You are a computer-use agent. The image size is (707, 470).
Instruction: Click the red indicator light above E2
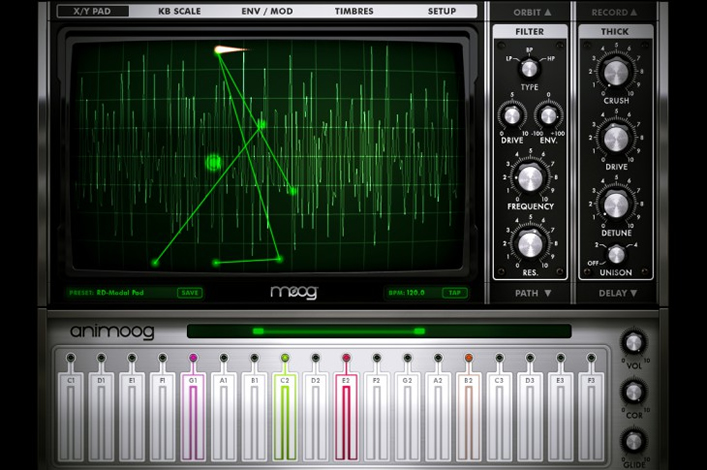(x=346, y=358)
